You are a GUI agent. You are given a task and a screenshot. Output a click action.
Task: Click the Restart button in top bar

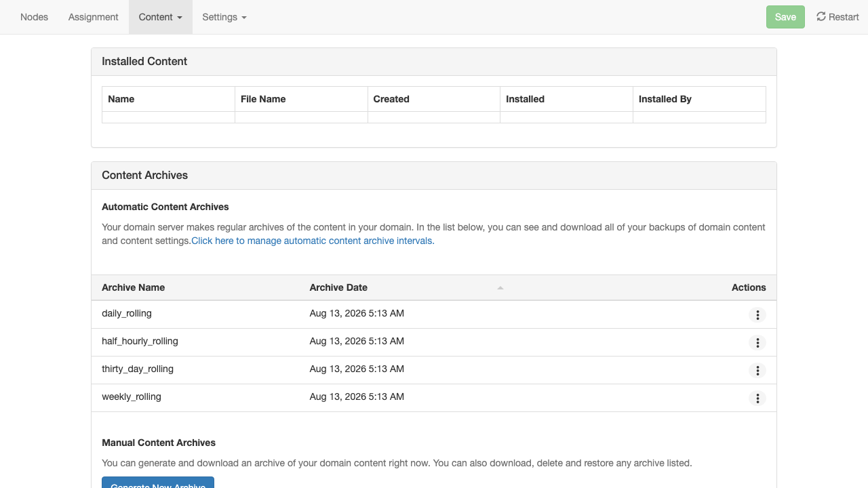(x=837, y=17)
